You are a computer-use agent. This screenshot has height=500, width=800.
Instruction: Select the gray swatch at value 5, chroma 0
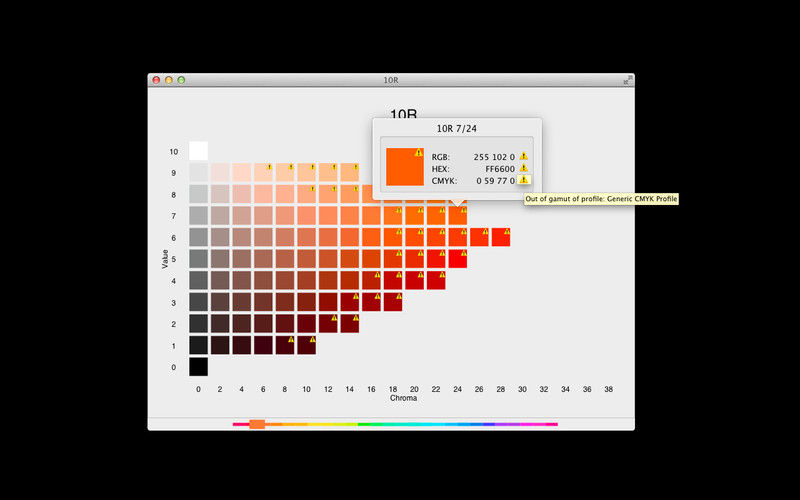198,259
